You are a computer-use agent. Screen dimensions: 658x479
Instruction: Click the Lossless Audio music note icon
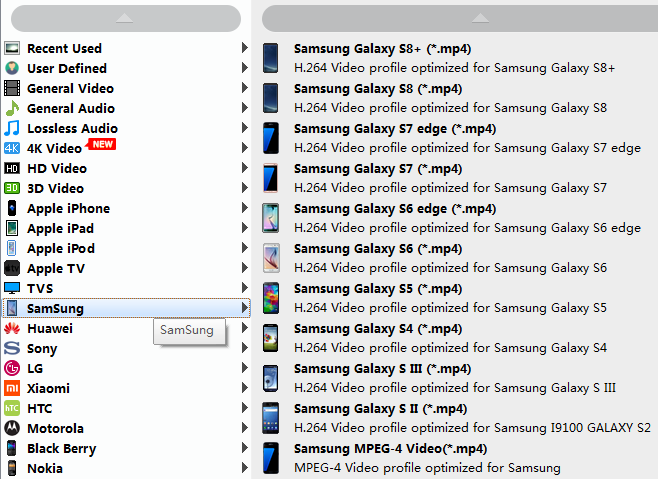[x=12, y=128]
